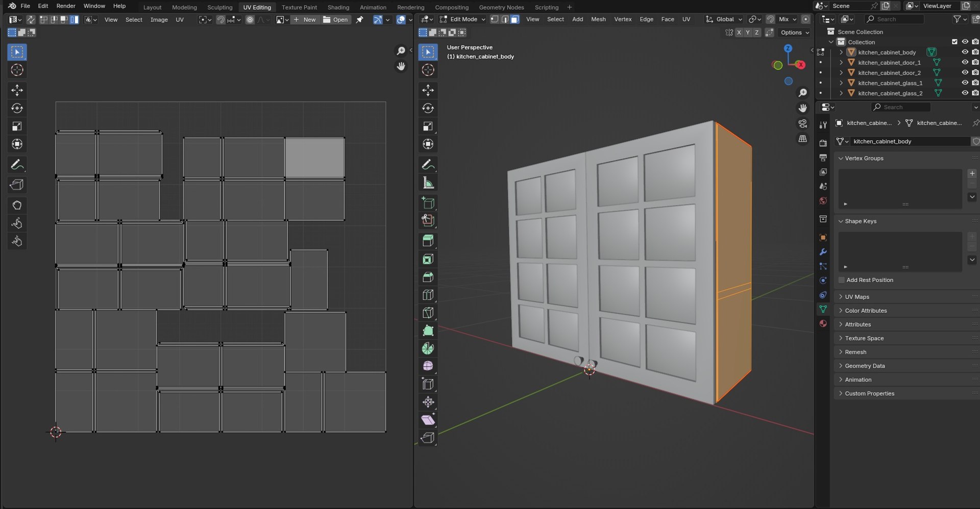Switch to face select mode in 3D viewport
Screen dimensions: 980x509
515,19
